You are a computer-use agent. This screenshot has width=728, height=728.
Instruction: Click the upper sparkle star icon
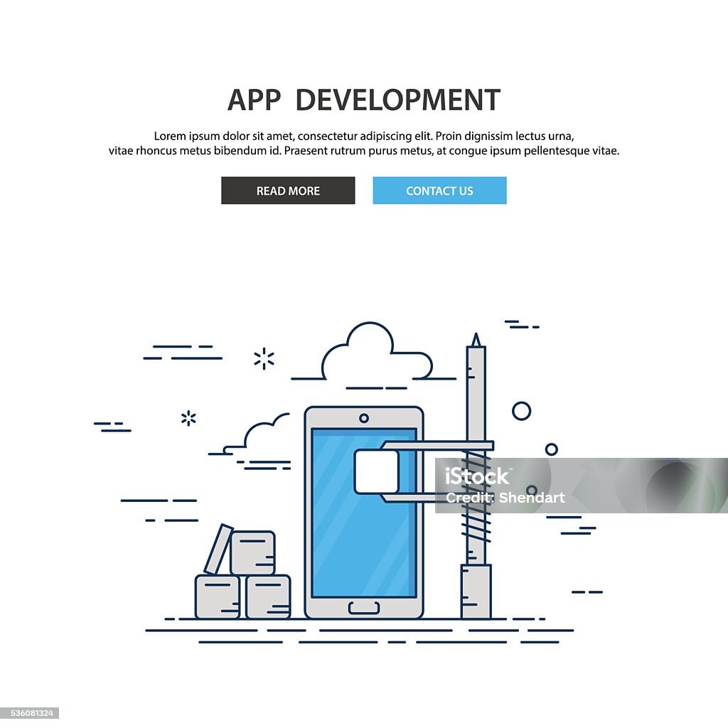(x=264, y=358)
